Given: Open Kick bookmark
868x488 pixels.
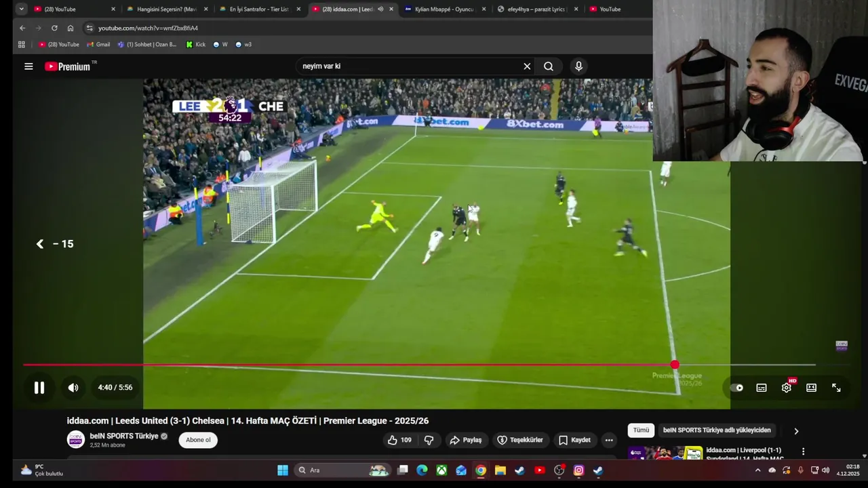Looking at the screenshot, I should tap(195, 45).
